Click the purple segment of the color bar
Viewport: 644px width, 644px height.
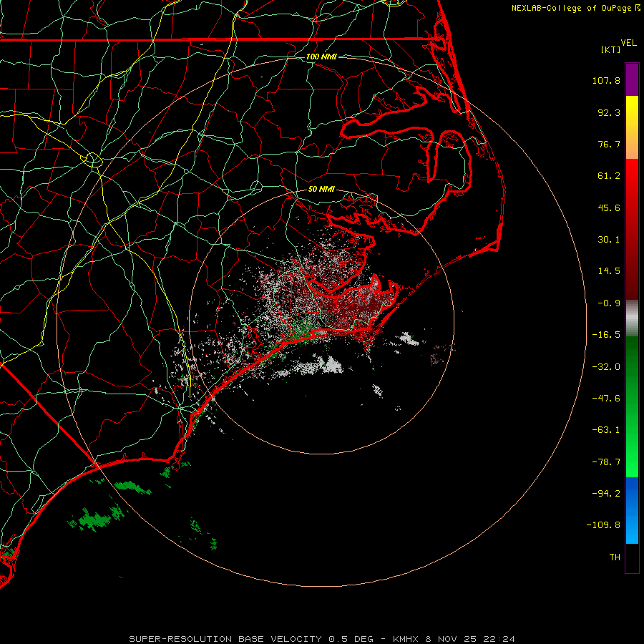point(632,79)
